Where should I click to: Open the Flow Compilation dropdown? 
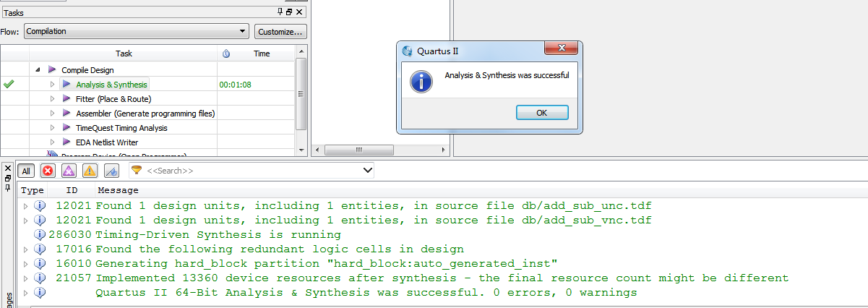[137, 32]
